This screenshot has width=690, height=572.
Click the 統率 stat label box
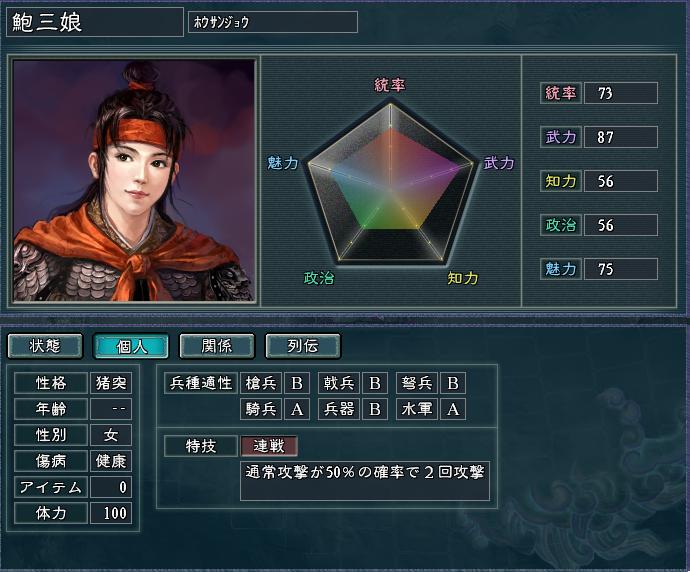pos(561,93)
